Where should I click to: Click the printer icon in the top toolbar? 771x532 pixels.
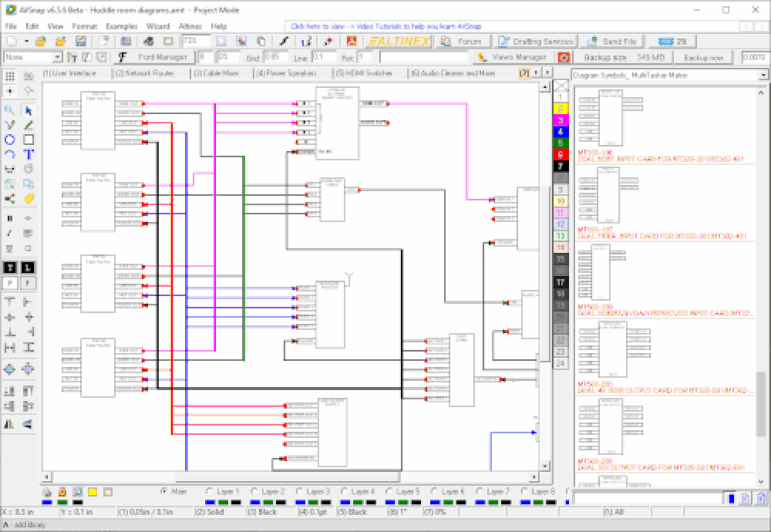click(148, 42)
